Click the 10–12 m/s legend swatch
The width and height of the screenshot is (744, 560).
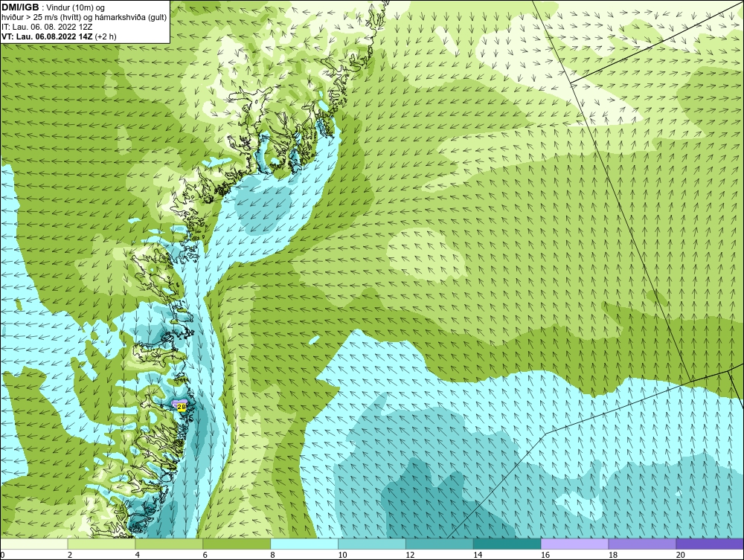tap(372, 544)
